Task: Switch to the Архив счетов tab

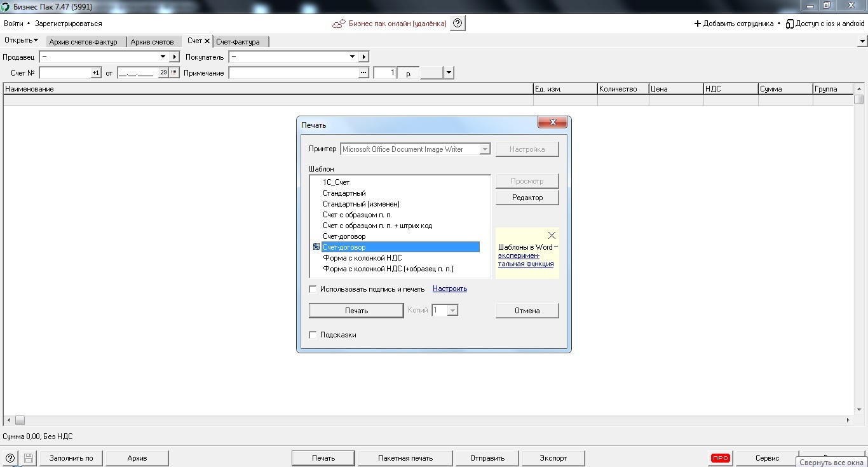Action: click(x=152, y=42)
